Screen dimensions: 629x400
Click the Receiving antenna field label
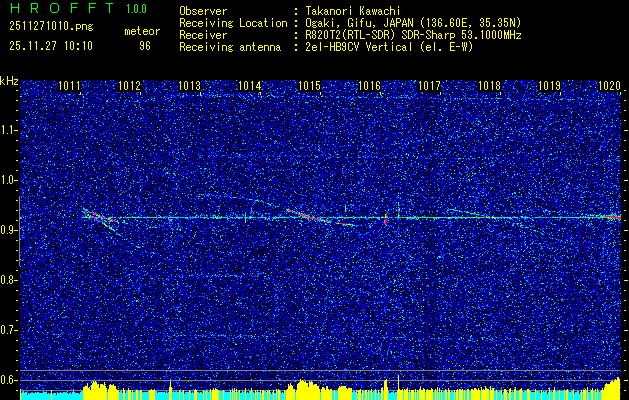230,47
